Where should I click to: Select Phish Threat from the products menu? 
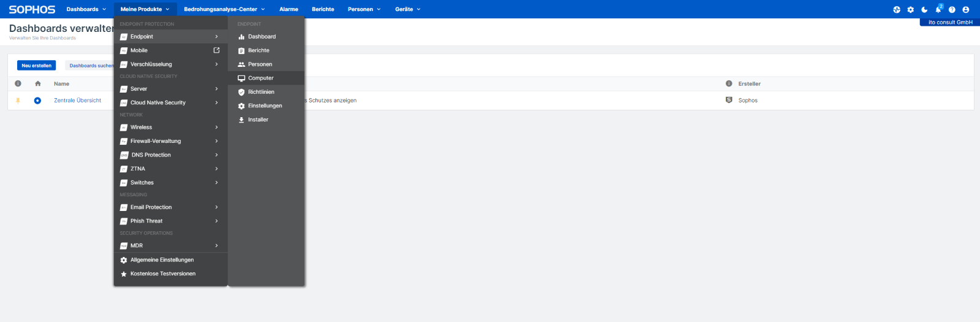pos(170,221)
